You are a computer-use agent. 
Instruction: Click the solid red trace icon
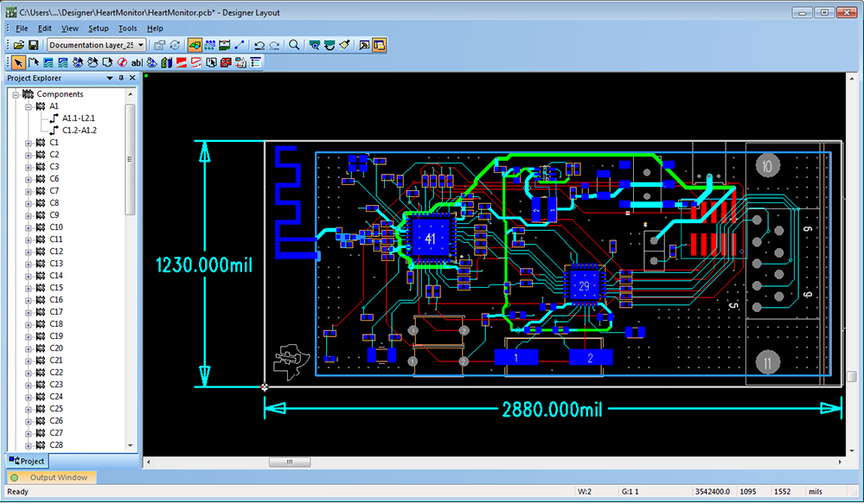[x=182, y=62]
